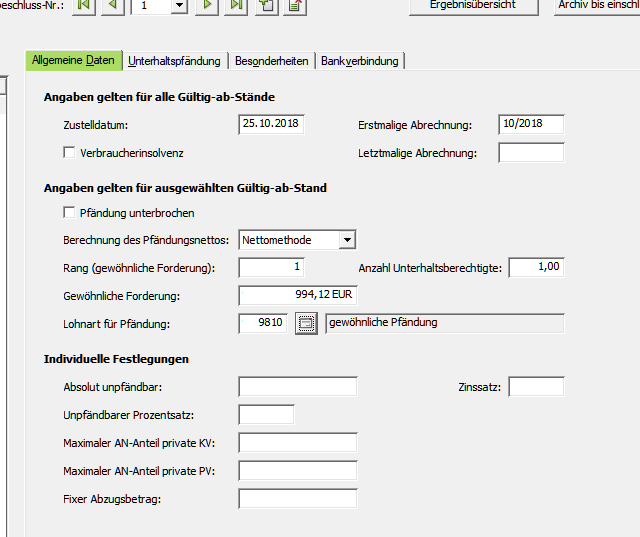This screenshot has height=537, width=640.
Task: Select heading 'Angaben gelten für alle Gültig-ab-Stände'
Action: click(x=160, y=97)
